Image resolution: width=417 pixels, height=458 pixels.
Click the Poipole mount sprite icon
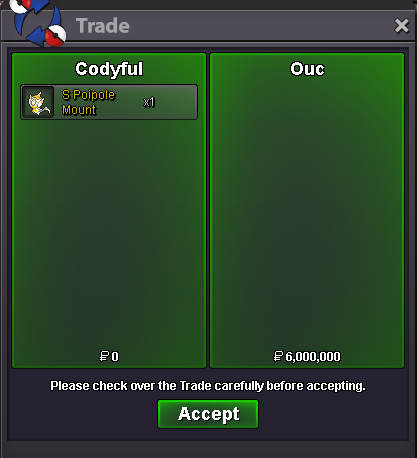(38, 102)
